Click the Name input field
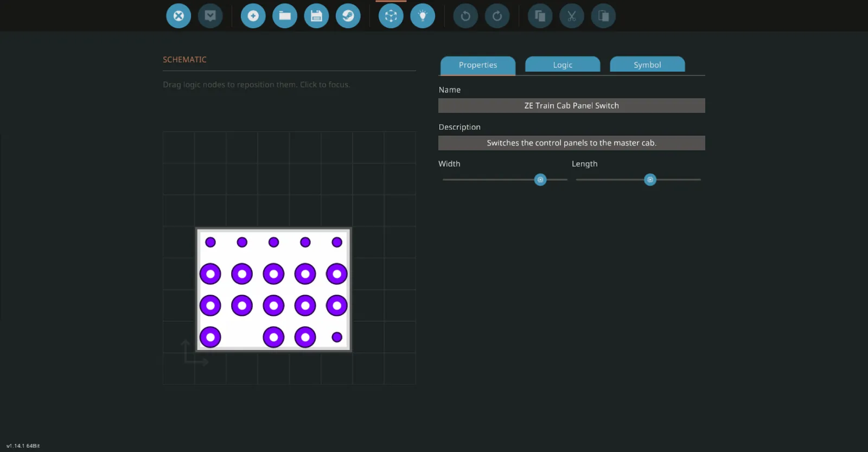The width and height of the screenshot is (868, 452). (571, 106)
